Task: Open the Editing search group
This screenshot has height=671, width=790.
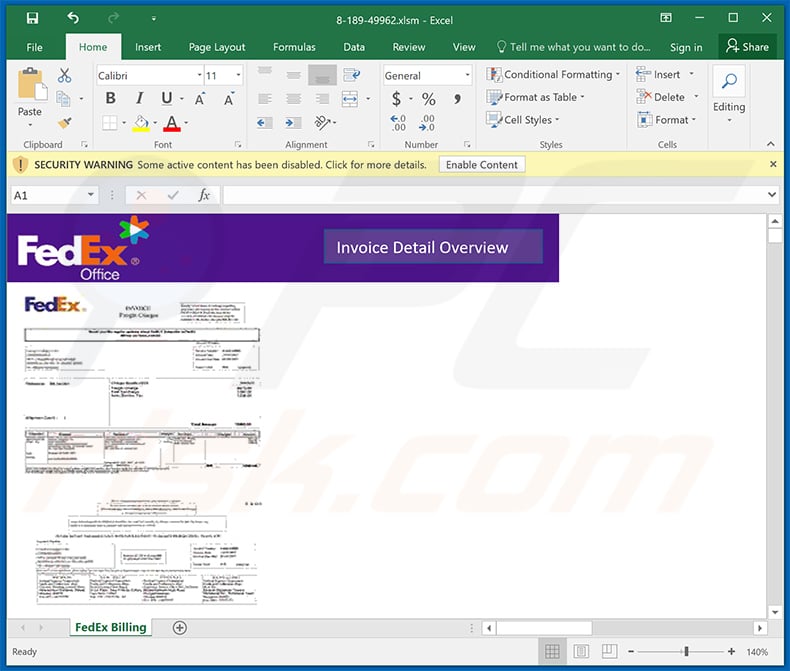Action: coord(729,94)
